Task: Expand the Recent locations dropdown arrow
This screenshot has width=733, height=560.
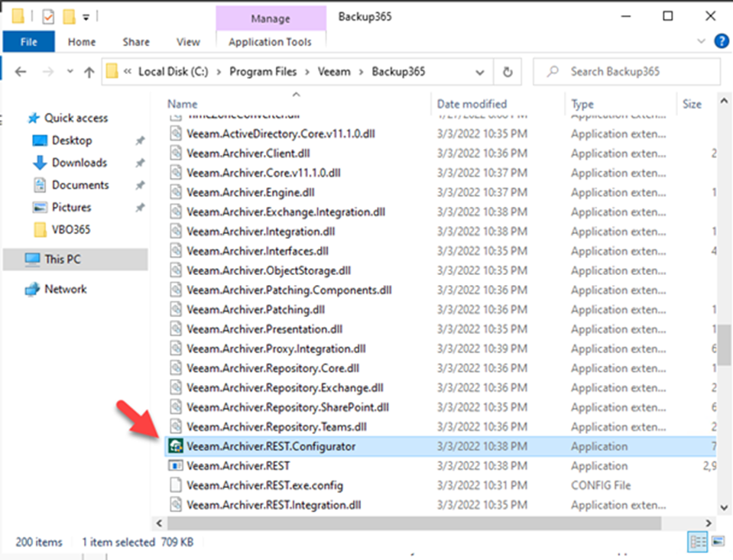Action: point(70,72)
